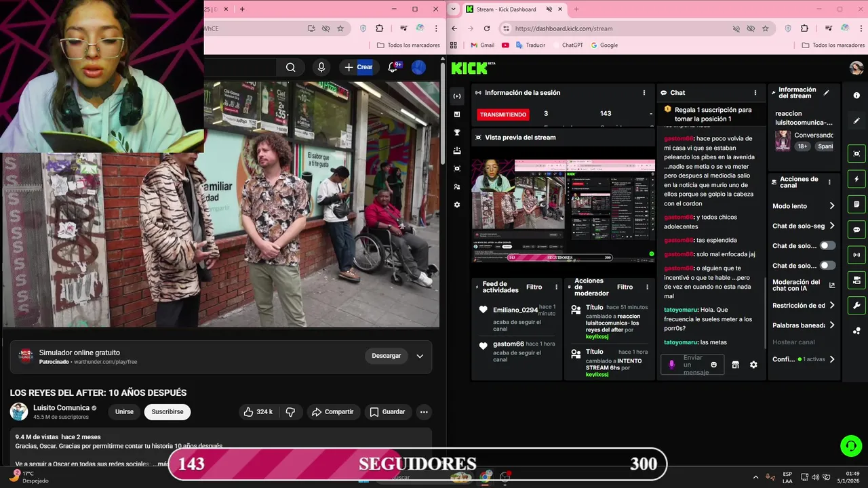868x488 pixels.
Task: Open Moderación del chat con IA link
Action: click(804, 285)
